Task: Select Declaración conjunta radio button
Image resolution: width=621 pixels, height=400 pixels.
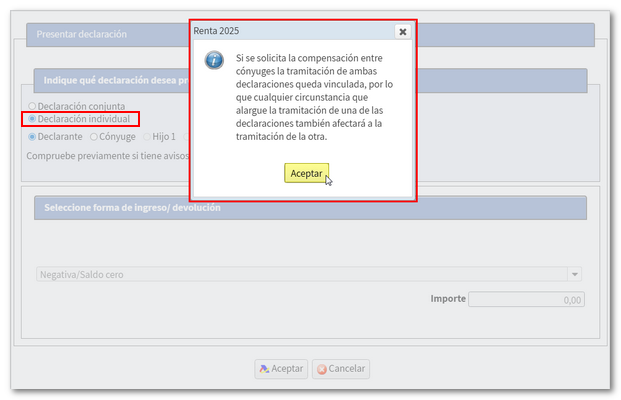Action: [32, 106]
